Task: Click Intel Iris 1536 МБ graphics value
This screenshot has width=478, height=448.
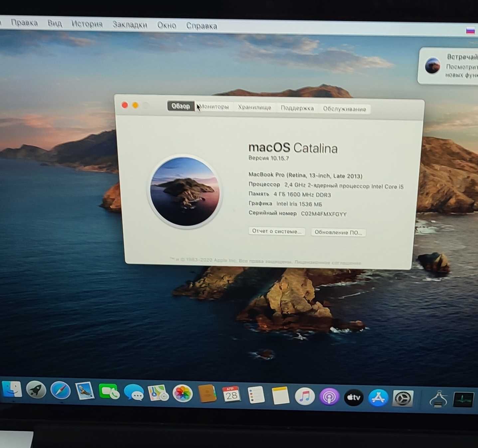Action: coord(299,204)
